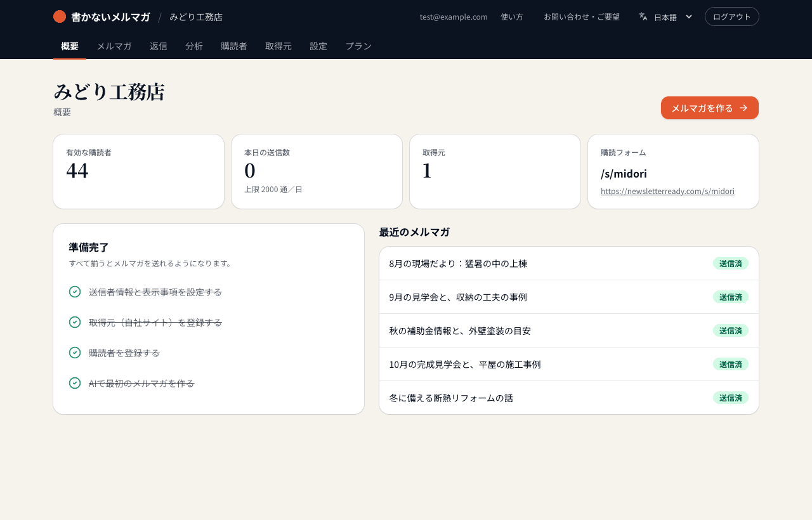
Task: Open the 使い方 link
Action: [512, 16]
